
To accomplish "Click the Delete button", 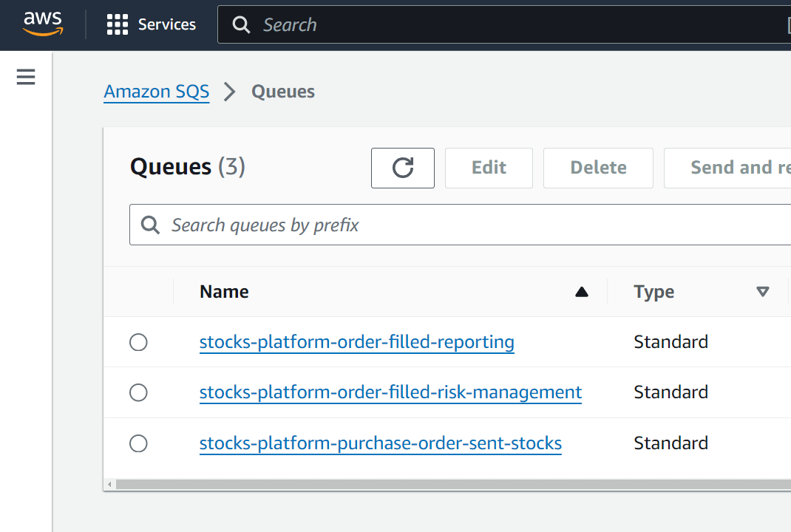I will [597, 168].
